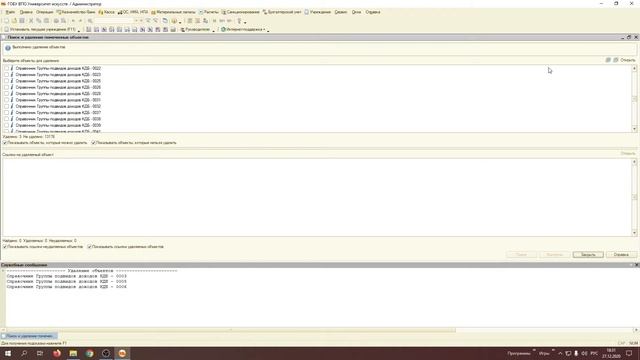Open Windows Start menu
Image resolution: width=640 pixels, height=360 pixels.
[x=8, y=353]
